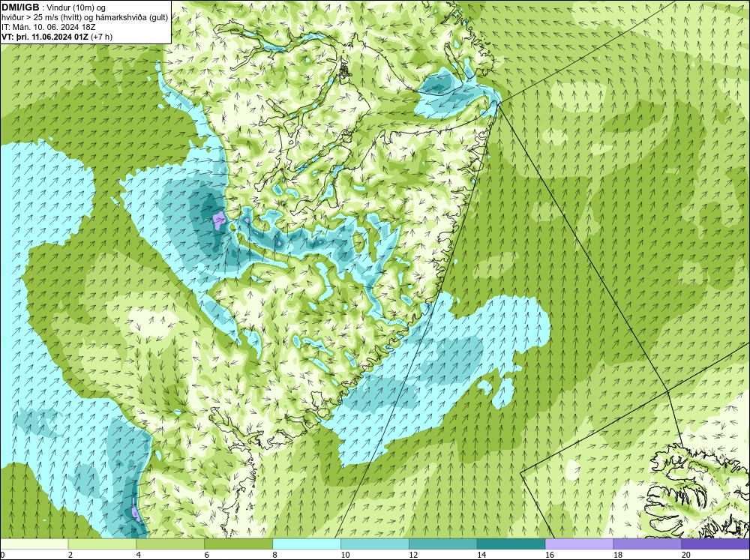Click the 'Vindur (10m) og' header text
The width and height of the screenshot is (750, 560).
77,8
